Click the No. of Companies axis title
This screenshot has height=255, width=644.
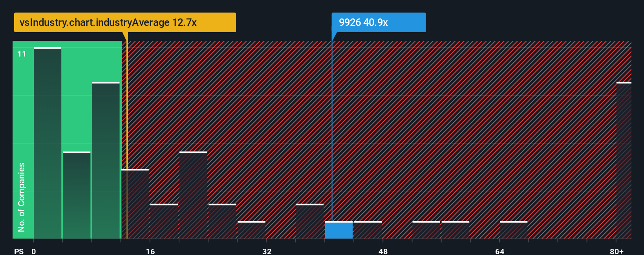point(22,197)
